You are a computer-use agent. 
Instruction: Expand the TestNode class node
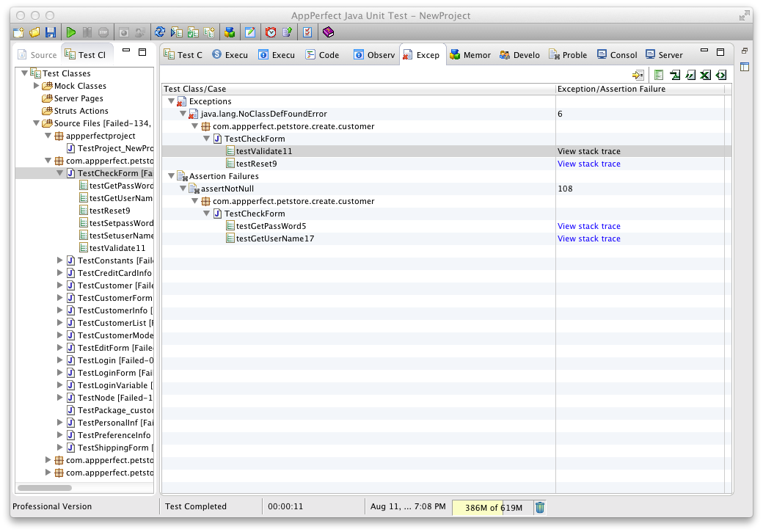pyautogui.click(x=59, y=398)
